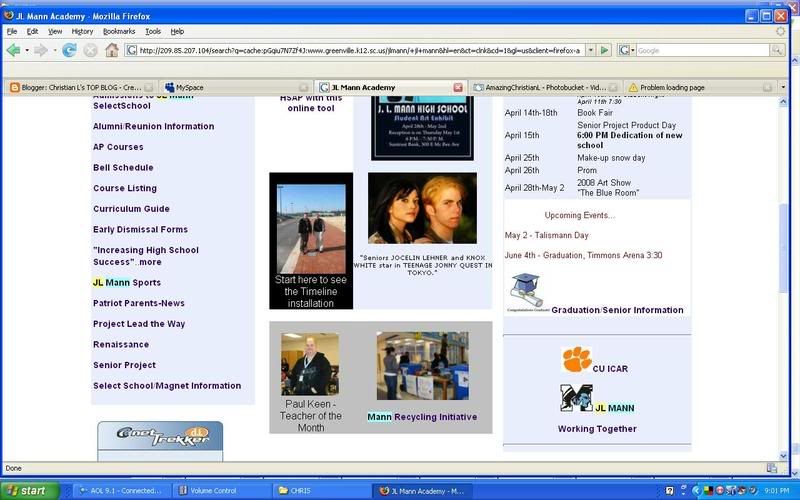This screenshot has height=500, width=800.
Task: Reload the page with the Refresh icon
Action: pyautogui.click(x=69, y=50)
